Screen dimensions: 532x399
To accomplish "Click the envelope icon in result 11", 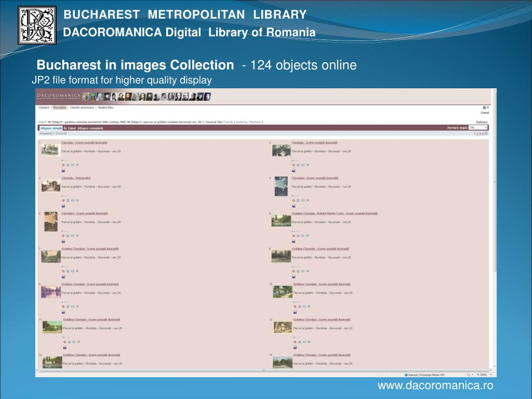I will (x=74, y=342).
